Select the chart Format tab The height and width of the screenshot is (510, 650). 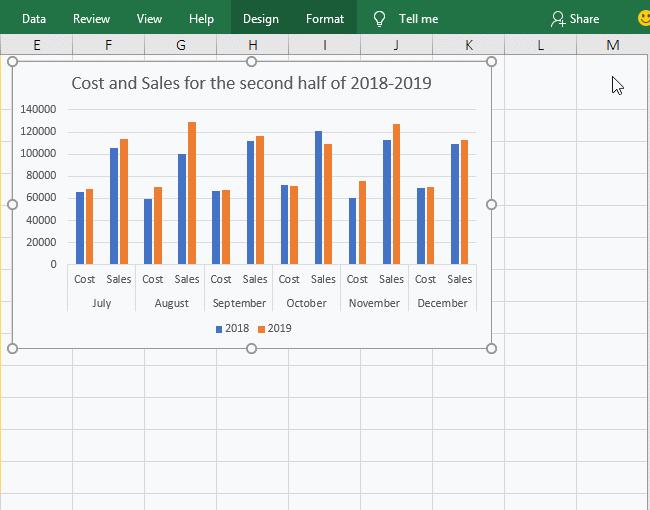click(x=325, y=18)
